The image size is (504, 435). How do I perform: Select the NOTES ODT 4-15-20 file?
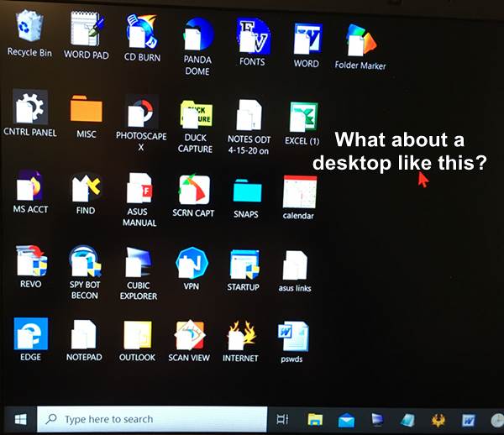pyautogui.click(x=249, y=115)
